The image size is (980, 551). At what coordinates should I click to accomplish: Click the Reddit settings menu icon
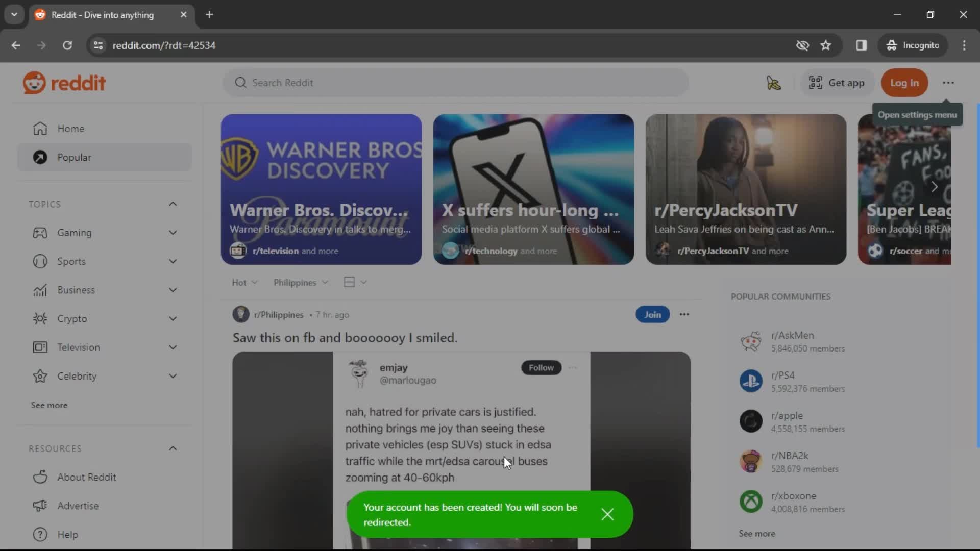tap(950, 82)
